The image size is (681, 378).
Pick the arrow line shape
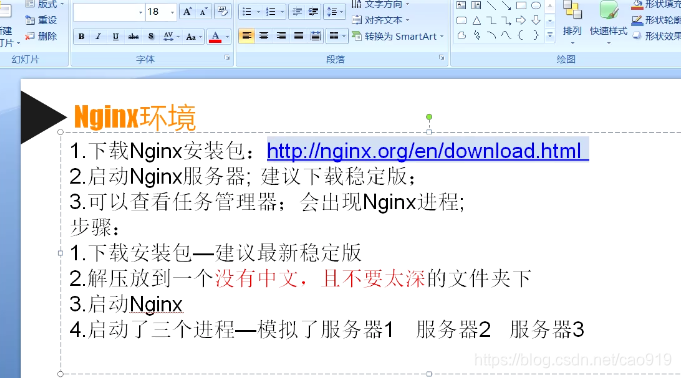[506, 6]
